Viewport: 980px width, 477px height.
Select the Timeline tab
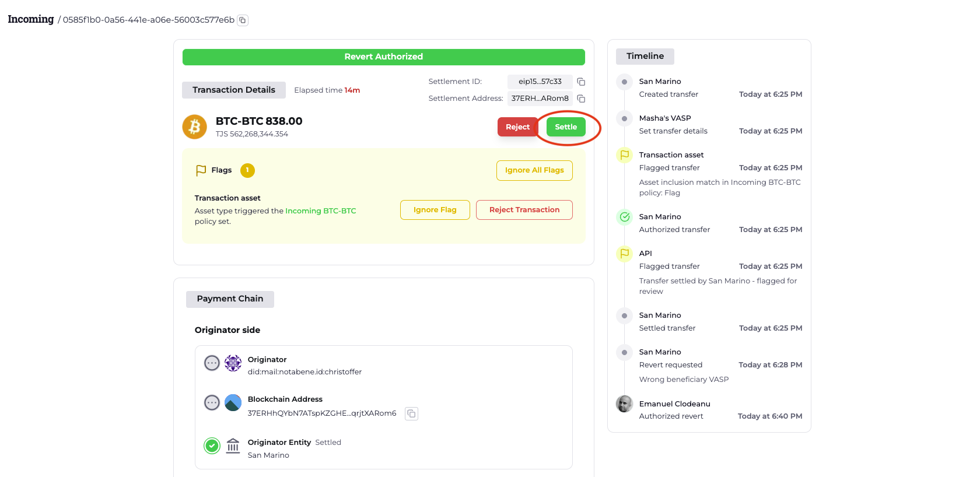click(645, 57)
